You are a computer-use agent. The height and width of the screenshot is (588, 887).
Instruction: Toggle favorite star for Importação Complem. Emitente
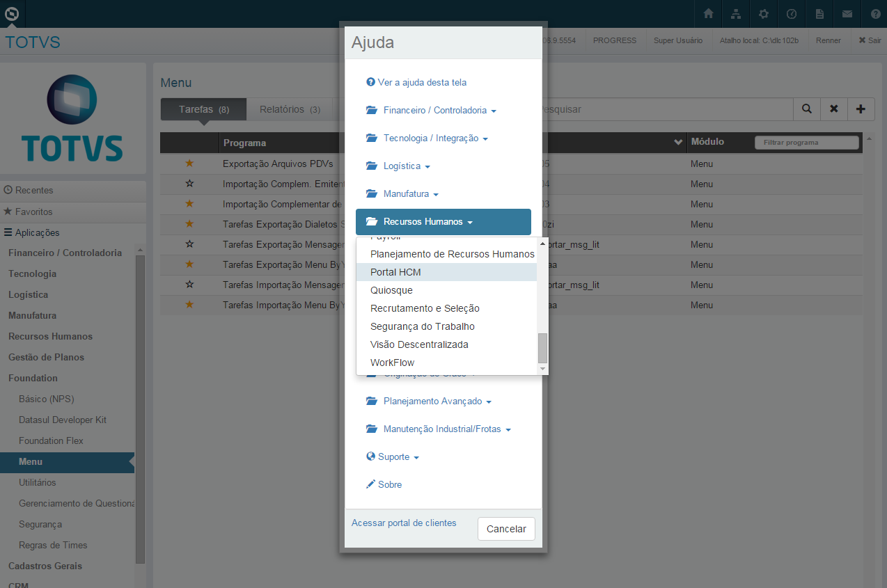point(189,184)
